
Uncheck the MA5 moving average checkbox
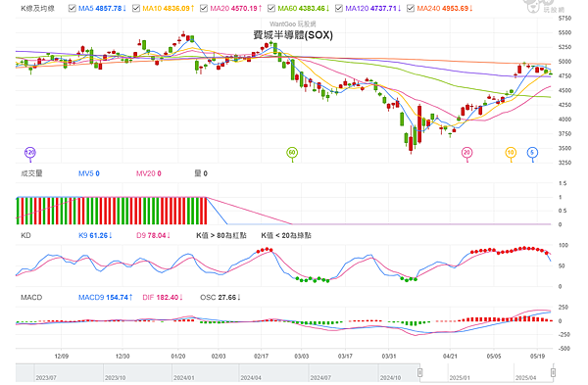(73, 8)
